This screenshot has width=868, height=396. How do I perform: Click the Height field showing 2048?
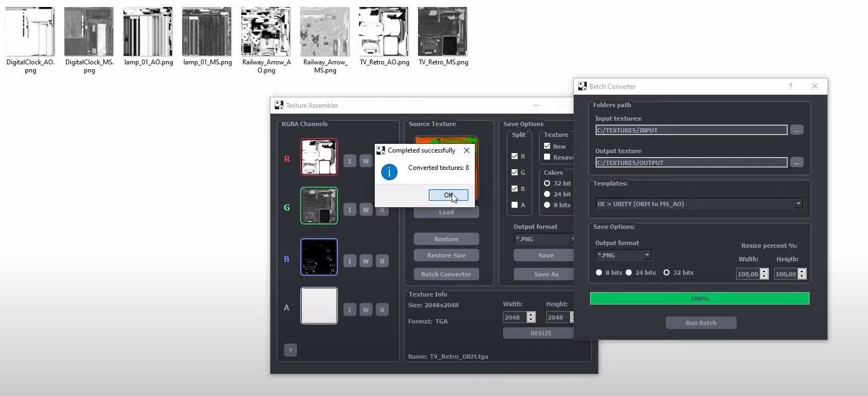[558, 318]
